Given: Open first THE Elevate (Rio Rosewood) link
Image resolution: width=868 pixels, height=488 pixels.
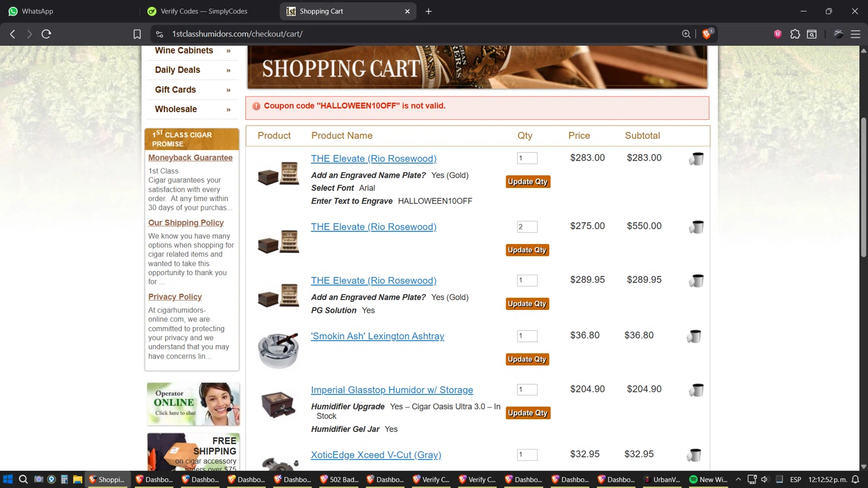Looking at the screenshot, I should pos(374,158).
